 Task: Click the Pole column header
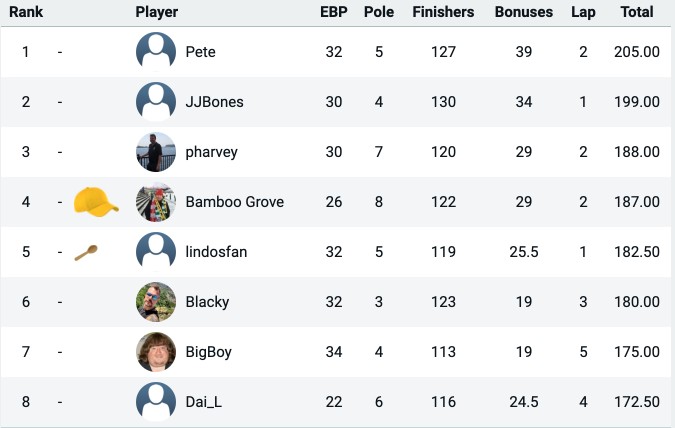379,12
